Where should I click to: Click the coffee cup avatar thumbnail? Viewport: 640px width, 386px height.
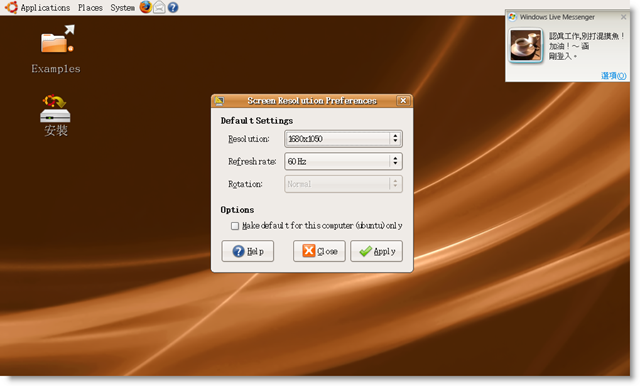[526, 45]
